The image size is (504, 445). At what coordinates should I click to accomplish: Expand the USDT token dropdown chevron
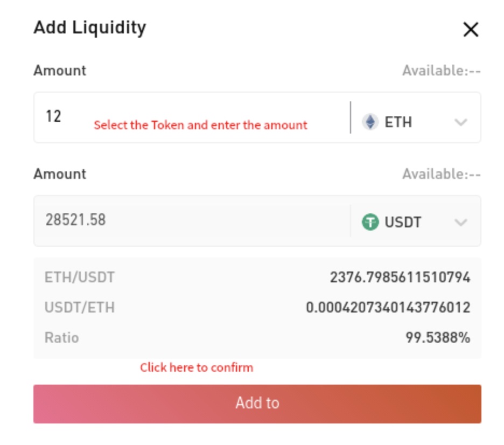460,222
